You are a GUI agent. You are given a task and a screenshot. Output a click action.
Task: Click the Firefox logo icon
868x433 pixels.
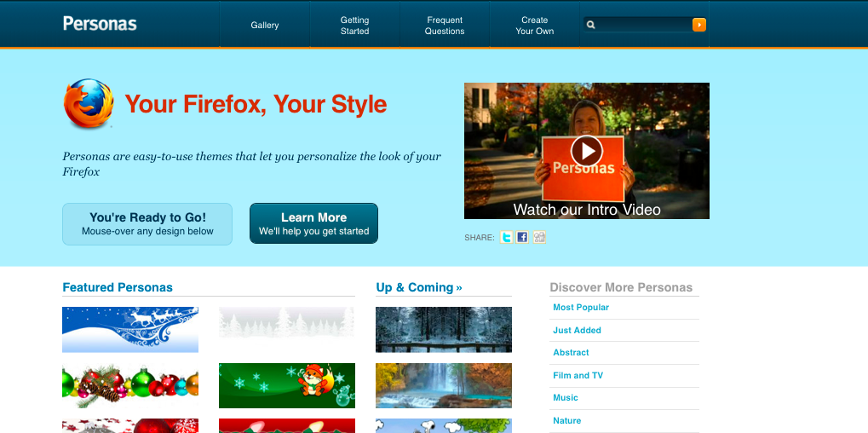[89, 103]
